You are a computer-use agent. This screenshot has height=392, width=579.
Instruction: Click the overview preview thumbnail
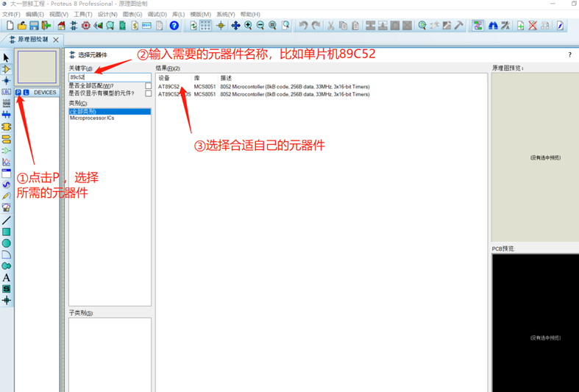point(37,67)
